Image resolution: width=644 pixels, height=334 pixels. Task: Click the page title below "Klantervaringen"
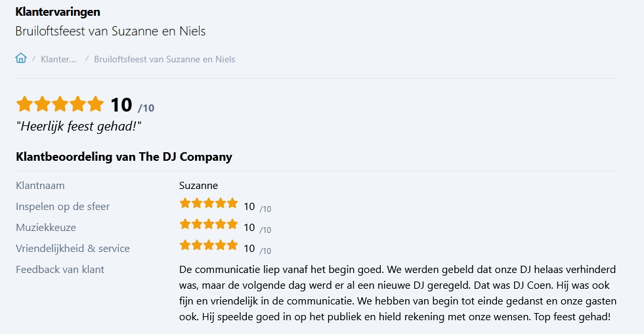[x=110, y=31]
